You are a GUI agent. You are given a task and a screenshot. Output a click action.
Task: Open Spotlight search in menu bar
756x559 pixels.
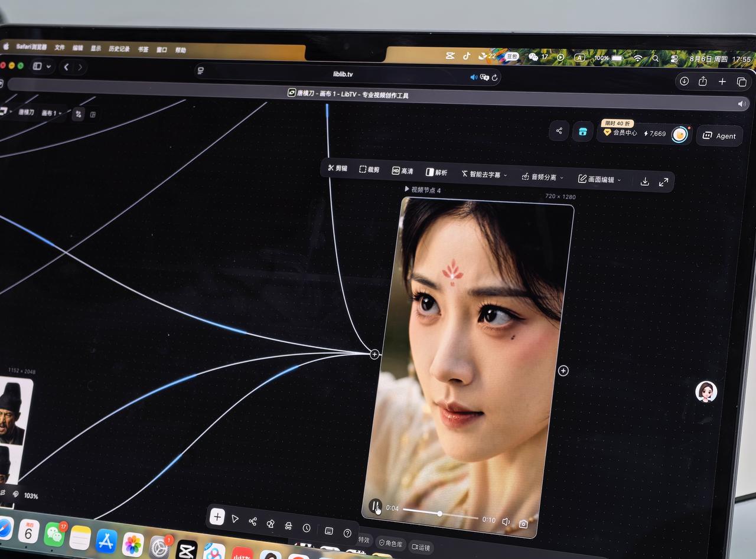pyautogui.click(x=655, y=58)
